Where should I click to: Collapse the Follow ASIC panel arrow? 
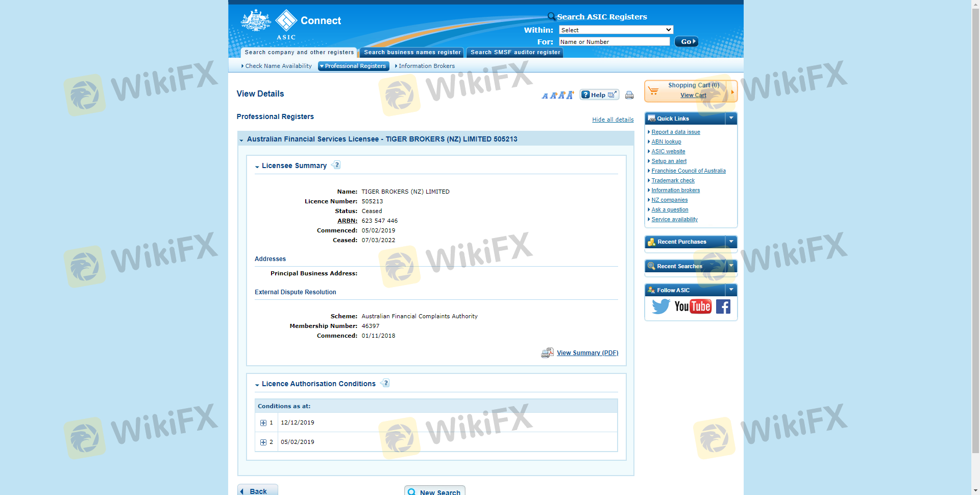731,290
